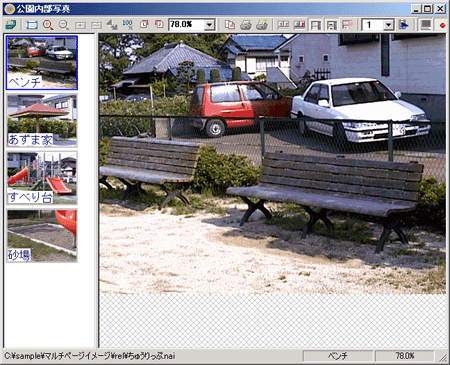
Task: Click the rotate right icon
Action: (x=159, y=24)
